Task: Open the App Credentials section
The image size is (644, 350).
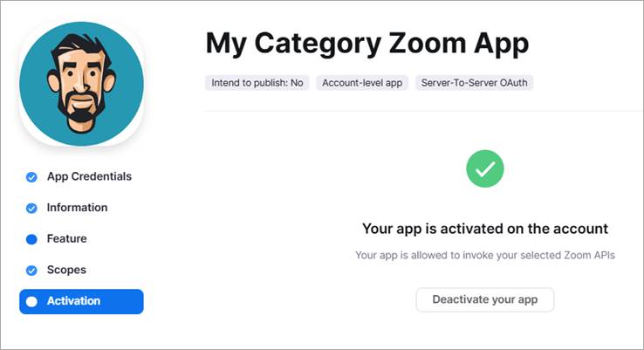Action: (89, 176)
